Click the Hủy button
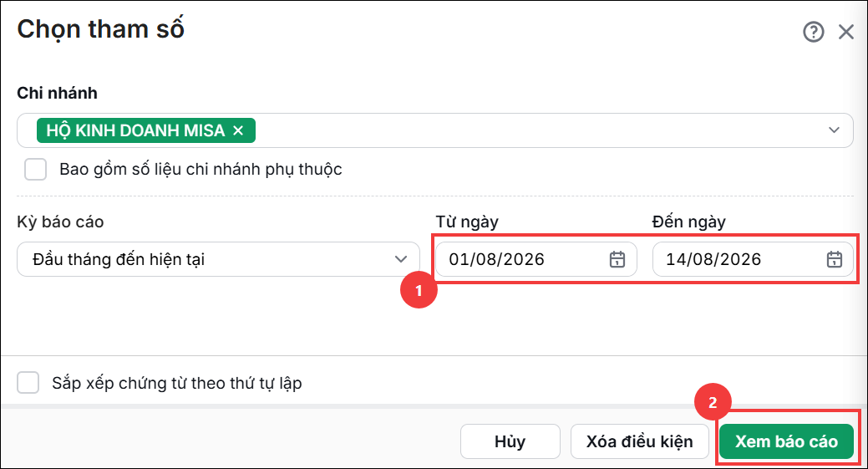868x469 pixels. click(510, 441)
